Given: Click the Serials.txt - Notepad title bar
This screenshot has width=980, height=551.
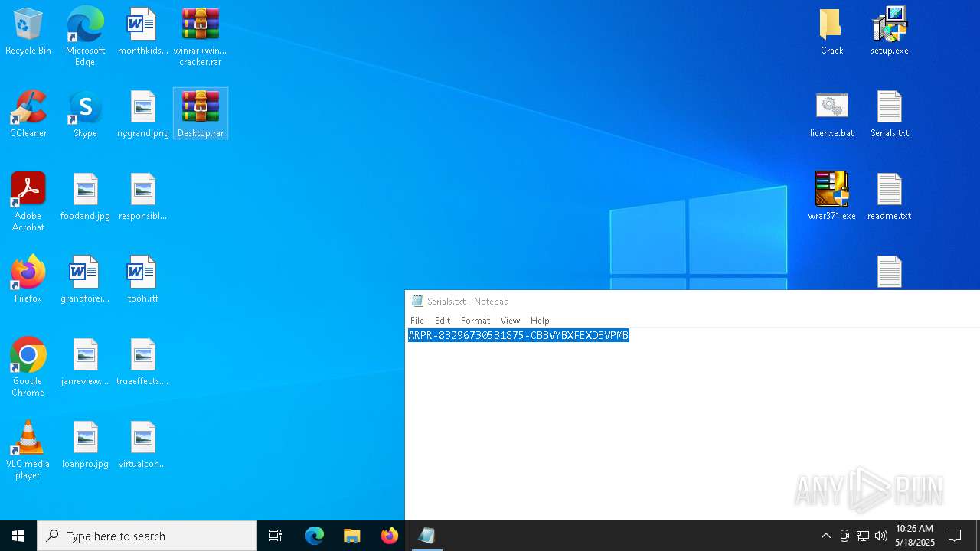Looking at the screenshot, I should (x=692, y=301).
